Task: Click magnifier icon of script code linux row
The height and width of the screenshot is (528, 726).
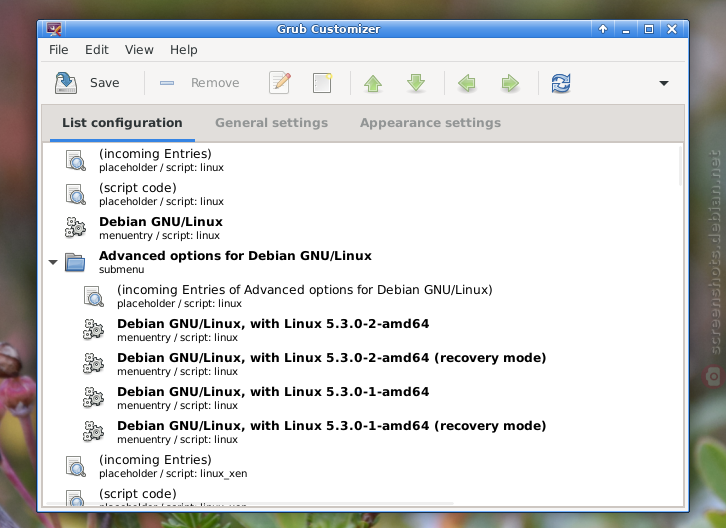Action: pos(75,194)
